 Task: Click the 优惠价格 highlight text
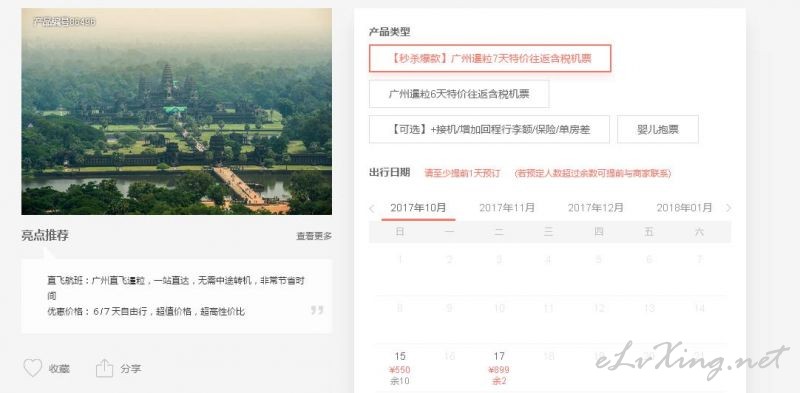[x=146, y=312]
